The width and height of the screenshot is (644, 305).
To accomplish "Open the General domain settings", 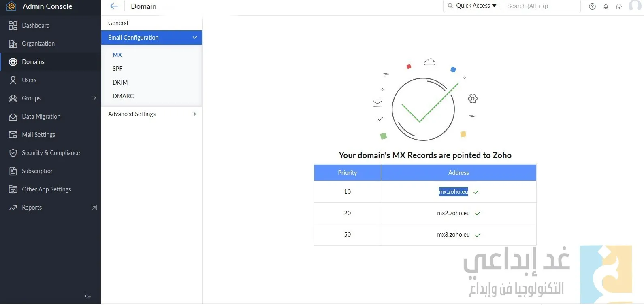I will [x=118, y=23].
